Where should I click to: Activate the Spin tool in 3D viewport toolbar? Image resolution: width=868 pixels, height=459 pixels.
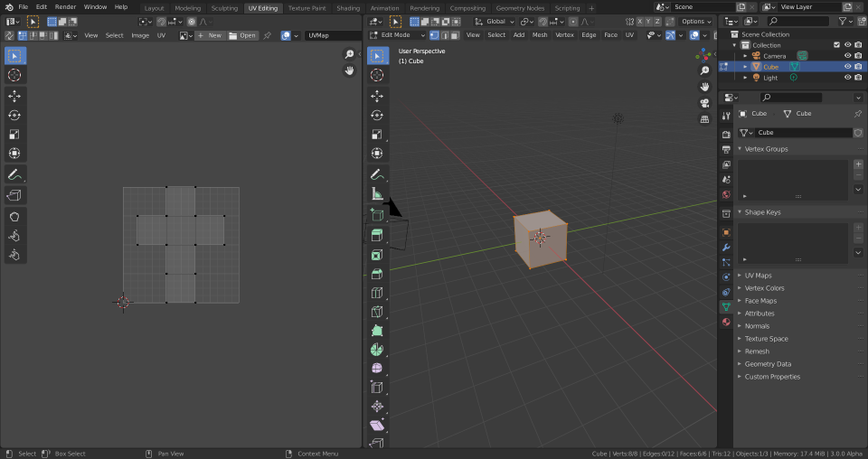click(x=377, y=350)
